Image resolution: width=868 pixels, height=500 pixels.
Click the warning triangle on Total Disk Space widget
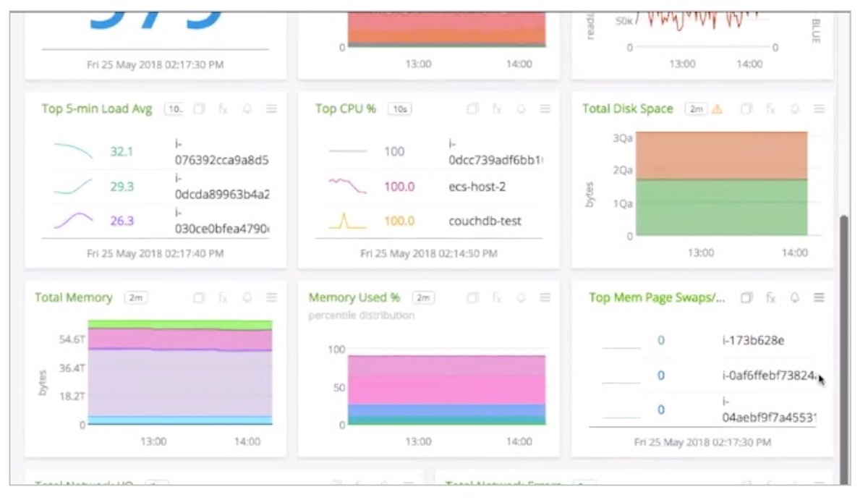click(715, 109)
